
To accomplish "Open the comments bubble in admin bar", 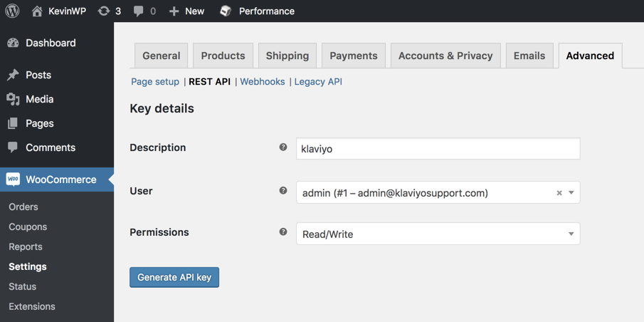I will coord(139,11).
